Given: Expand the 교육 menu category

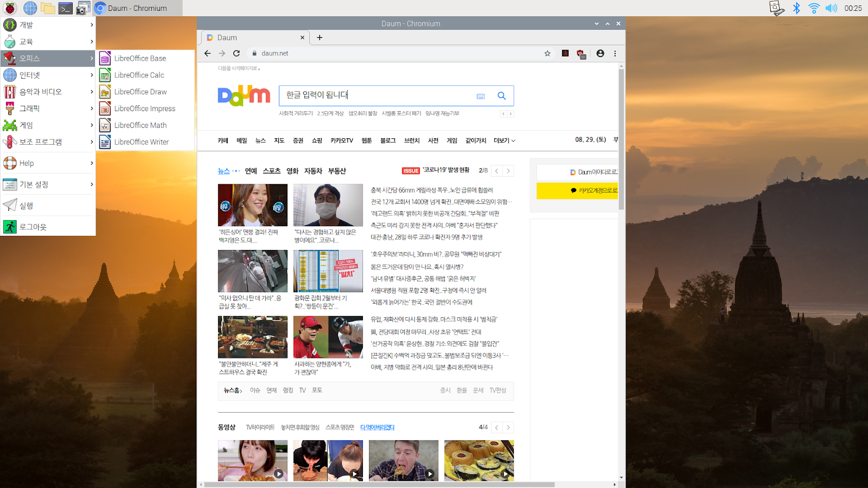Looking at the screenshot, I should [x=48, y=41].
